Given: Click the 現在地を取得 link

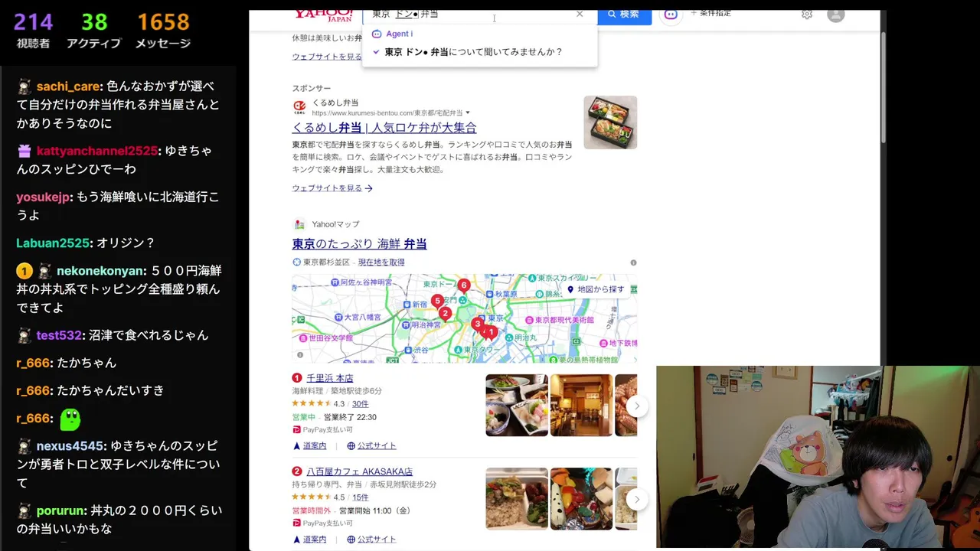Looking at the screenshot, I should click(381, 262).
